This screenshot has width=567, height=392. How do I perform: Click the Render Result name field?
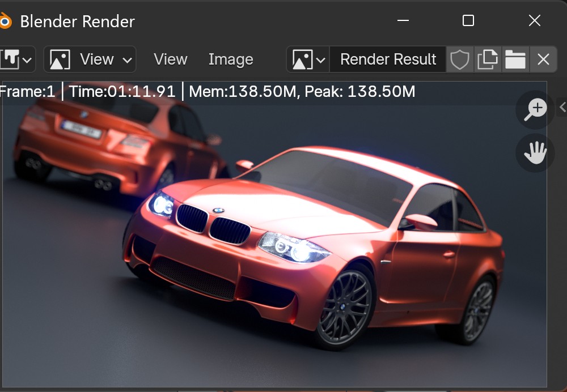388,59
